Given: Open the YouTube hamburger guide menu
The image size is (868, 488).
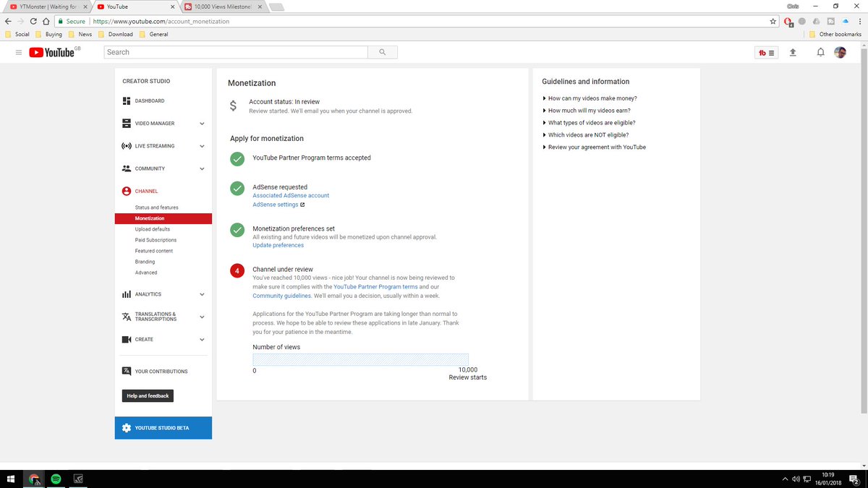Looking at the screenshot, I should pyautogui.click(x=19, y=52).
